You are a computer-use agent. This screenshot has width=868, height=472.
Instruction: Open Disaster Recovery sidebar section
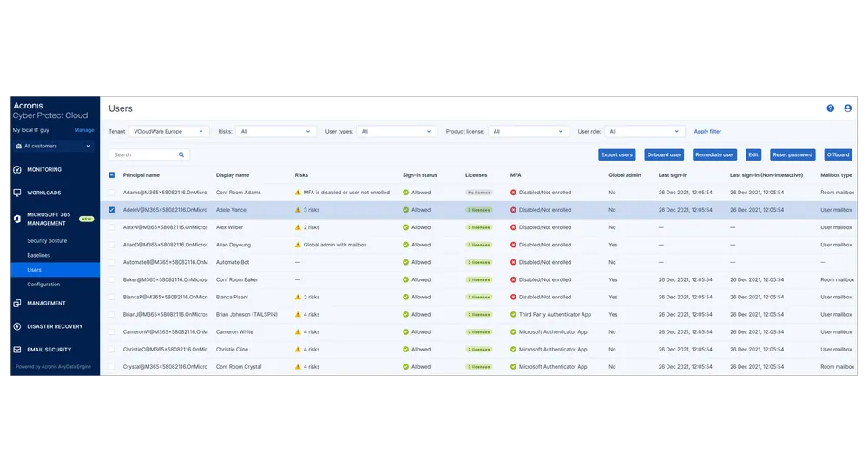tap(54, 326)
